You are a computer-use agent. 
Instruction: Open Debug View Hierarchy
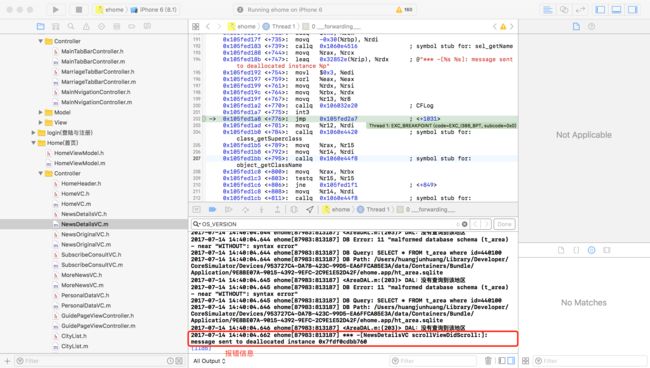point(294,210)
